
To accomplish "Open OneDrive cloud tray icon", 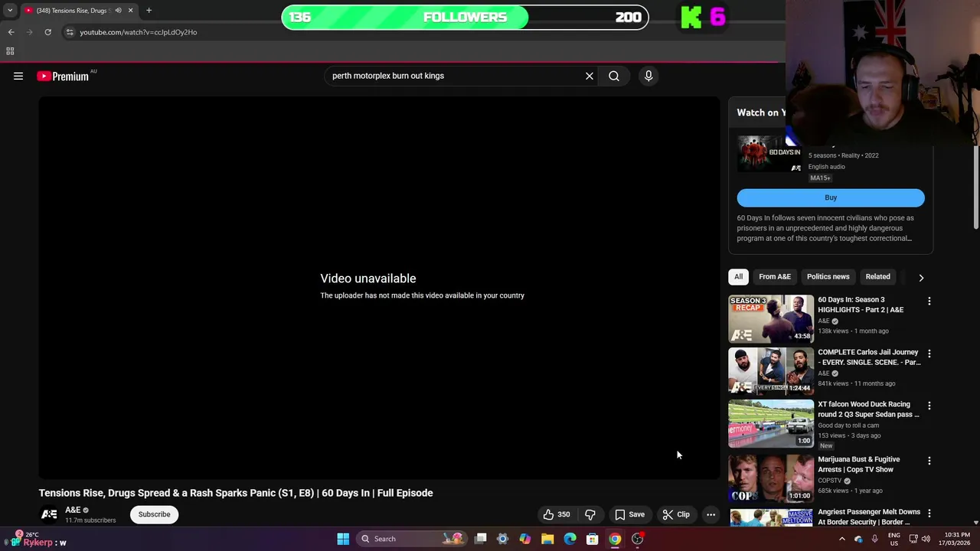I will pyautogui.click(x=858, y=539).
